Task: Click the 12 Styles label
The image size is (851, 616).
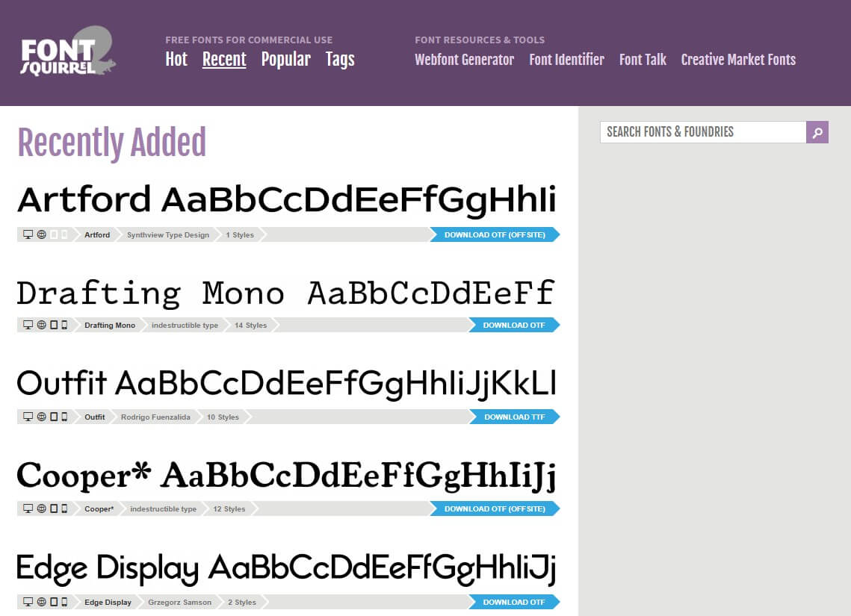Action: click(x=229, y=508)
